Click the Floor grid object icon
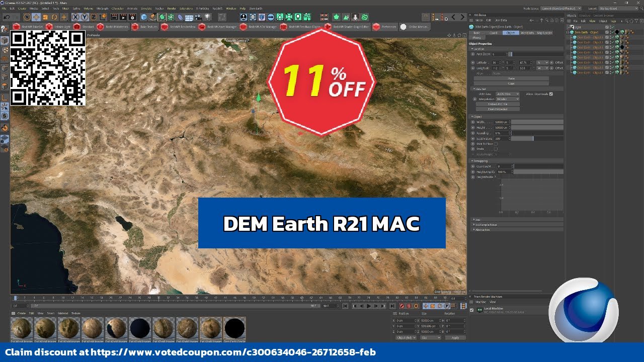 coord(189,17)
